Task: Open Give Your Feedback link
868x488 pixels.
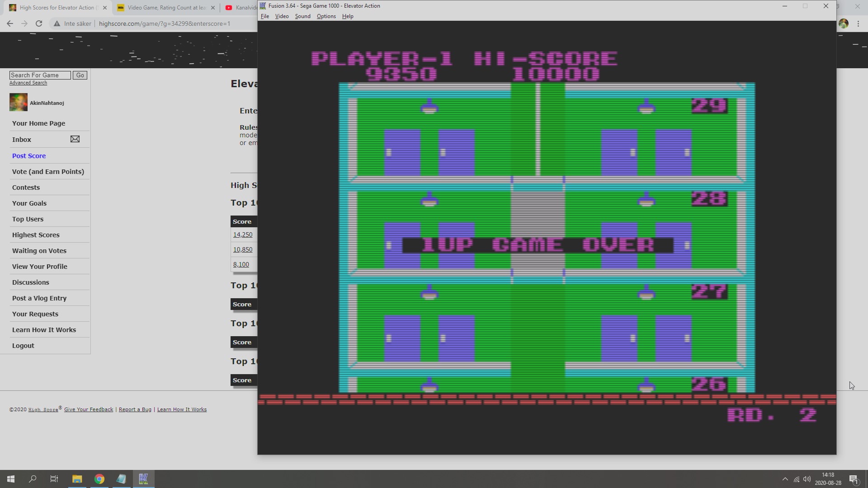Action: [89, 409]
